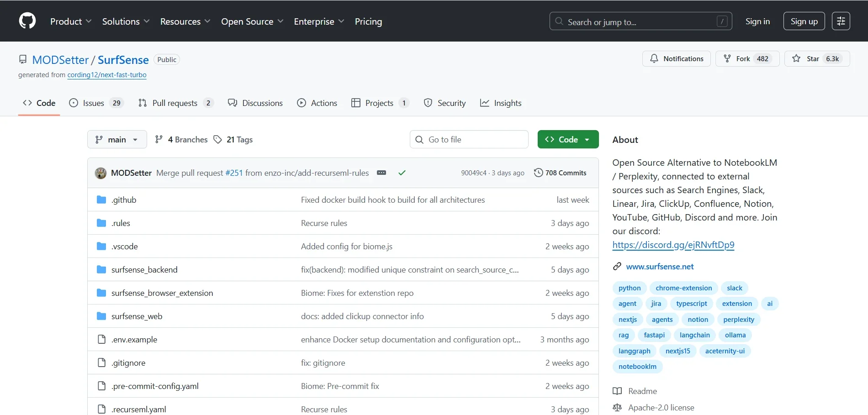
Task: Expand the commit message ellipsis icon
Action: [381, 173]
